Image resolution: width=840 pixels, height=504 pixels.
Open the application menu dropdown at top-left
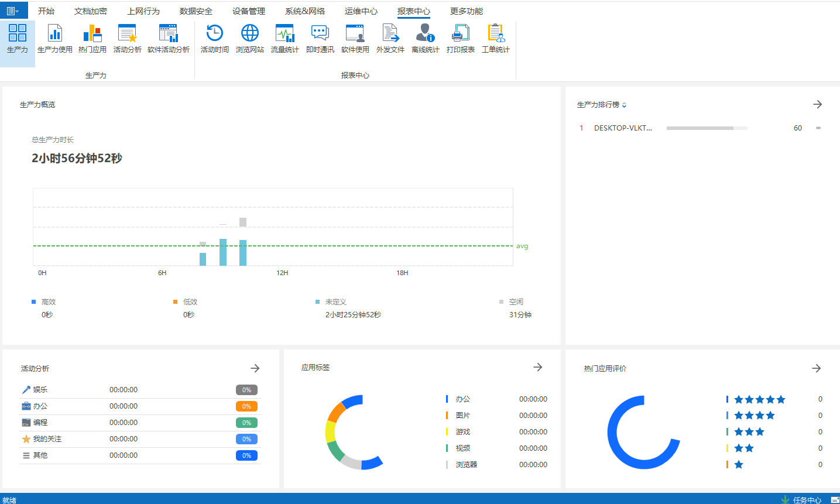coord(13,11)
